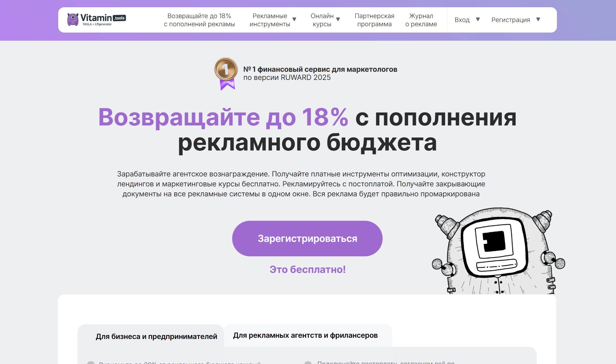Open Журнал о рекламе menu item
Image resolution: width=616 pixels, height=364 pixels.
click(x=421, y=20)
